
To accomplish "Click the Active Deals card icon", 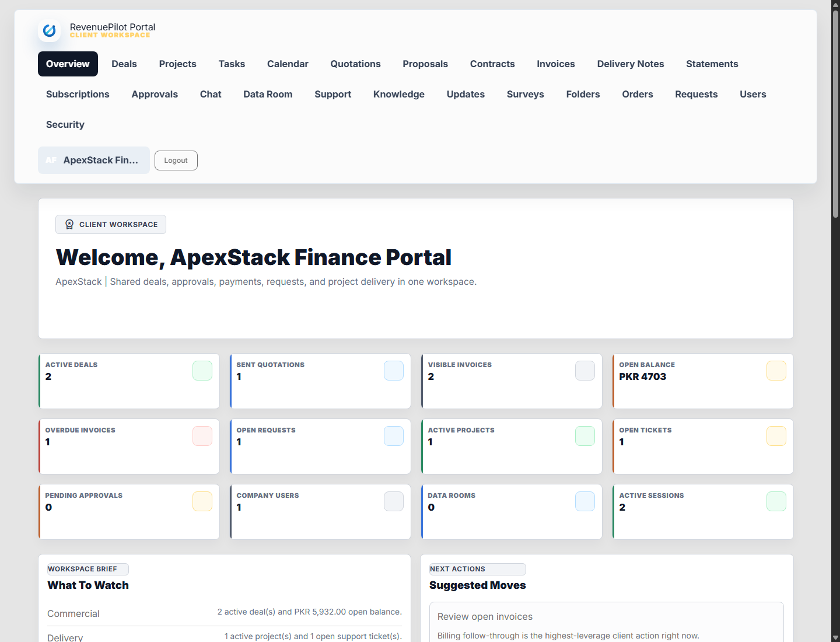I will [202, 371].
